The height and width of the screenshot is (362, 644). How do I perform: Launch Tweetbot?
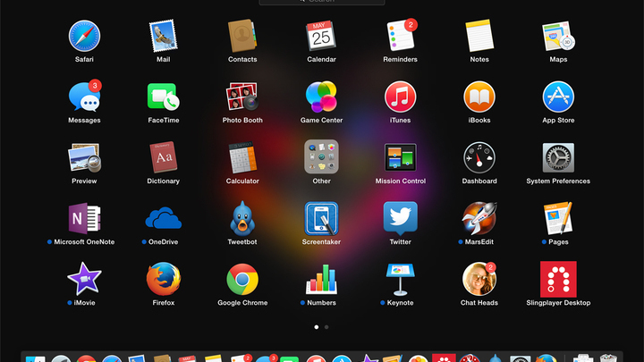[242, 218]
